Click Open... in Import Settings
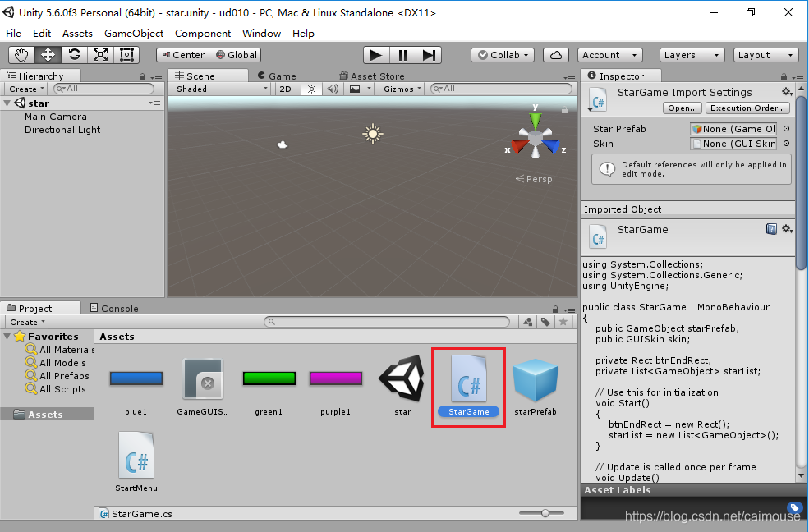This screenshot has width=809, height=532. click(x=683, y=108)
